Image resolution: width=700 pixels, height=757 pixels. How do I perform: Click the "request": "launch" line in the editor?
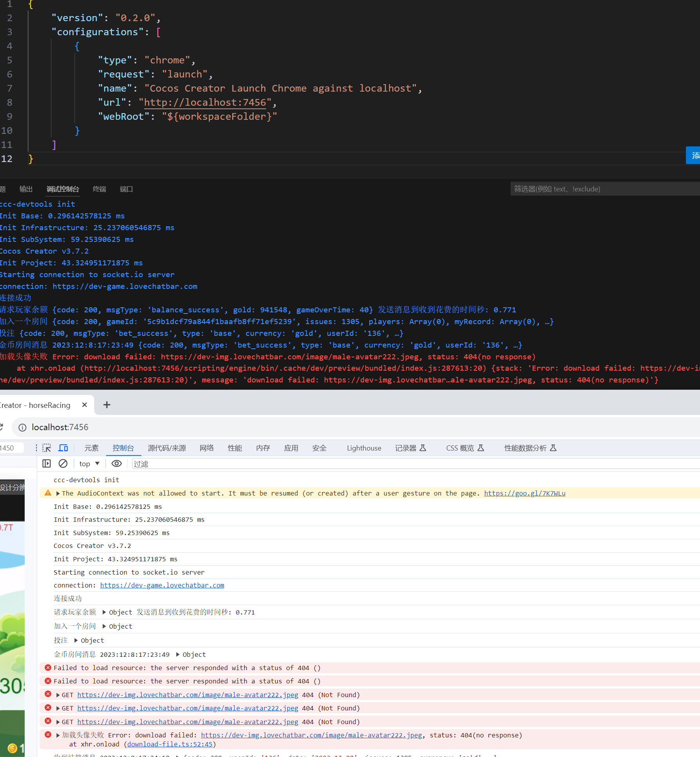[x=155, y=74]
